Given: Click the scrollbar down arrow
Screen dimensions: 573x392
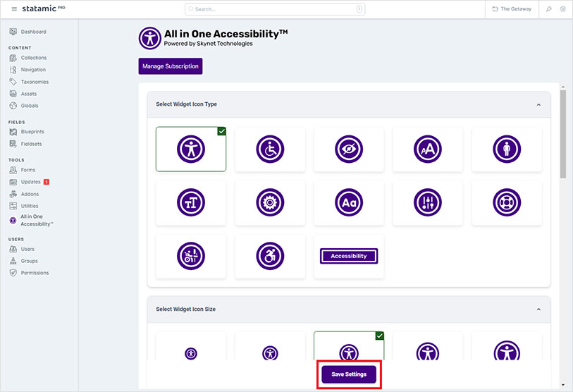Looking at the screenshot, I should pos(563,385).
